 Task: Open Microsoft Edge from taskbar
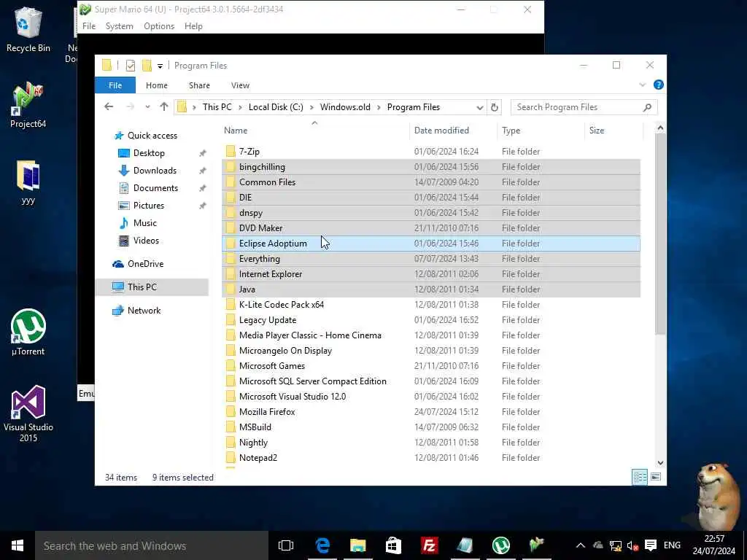click(x=322, y=545)
